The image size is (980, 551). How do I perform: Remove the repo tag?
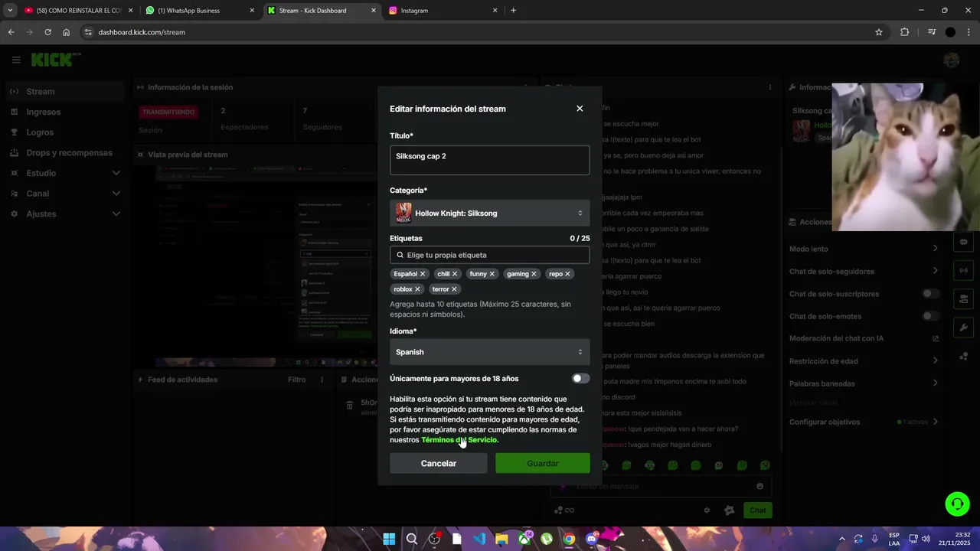point(567,274)
